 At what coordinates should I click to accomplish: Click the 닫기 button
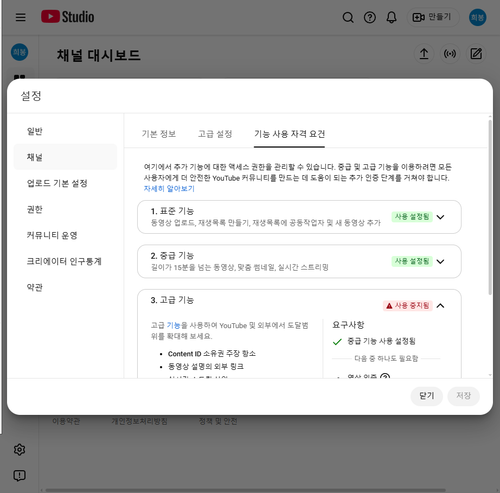click(427, 396)
